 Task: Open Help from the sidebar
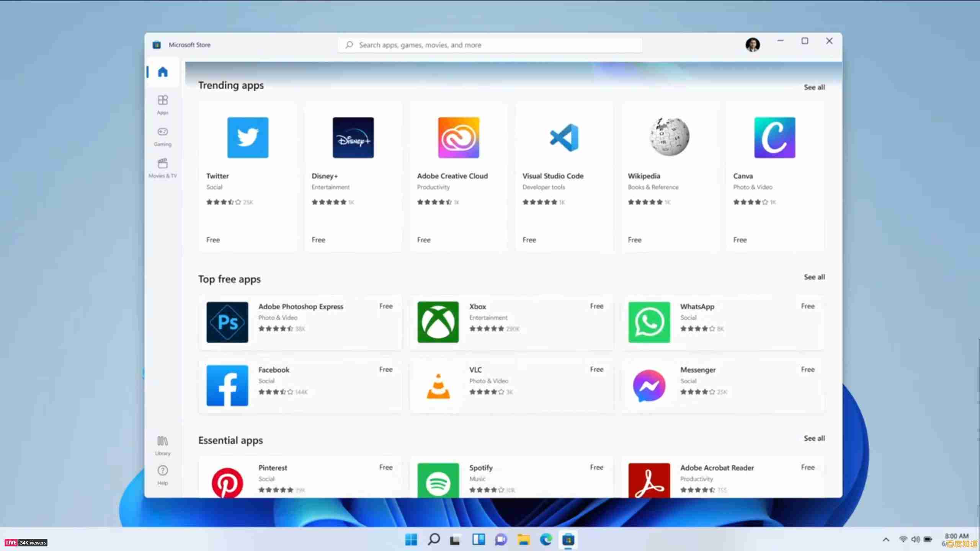162,474
